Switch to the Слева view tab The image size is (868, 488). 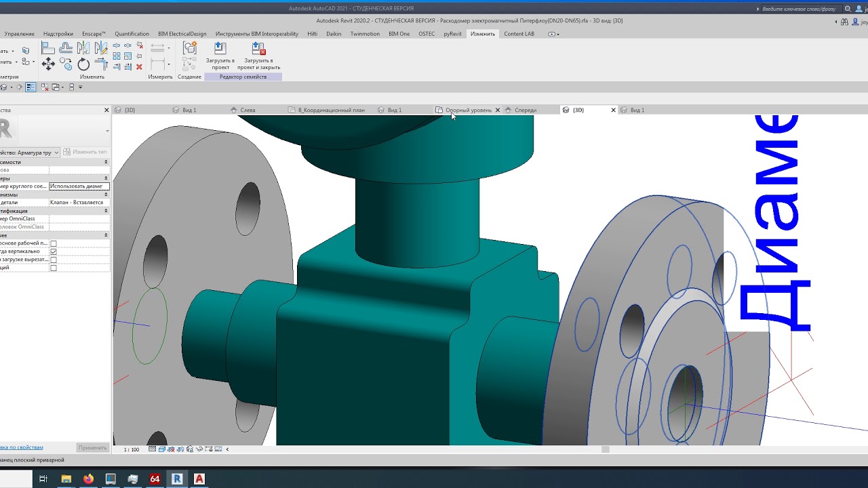pos(248,110)
